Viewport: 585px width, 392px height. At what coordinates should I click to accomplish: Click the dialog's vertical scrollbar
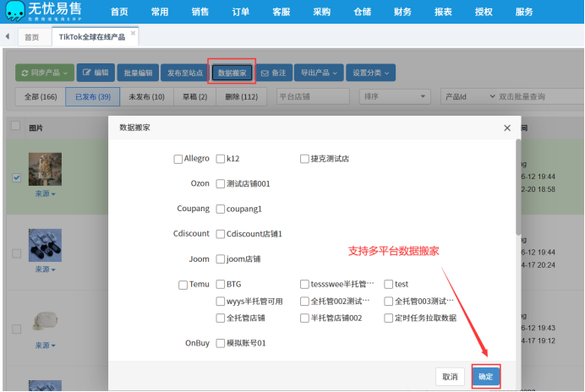tap(518, 188)
